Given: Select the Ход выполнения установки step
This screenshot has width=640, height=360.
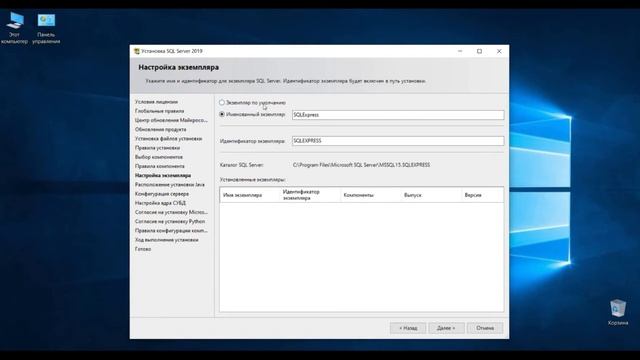Looking at the screenshot, I should coord(167,240).
